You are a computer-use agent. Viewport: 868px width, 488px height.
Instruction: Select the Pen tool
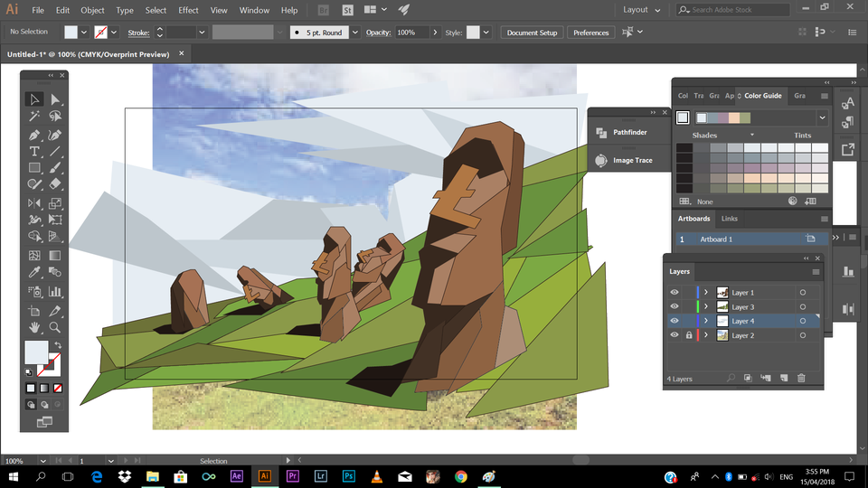point(34,134)
